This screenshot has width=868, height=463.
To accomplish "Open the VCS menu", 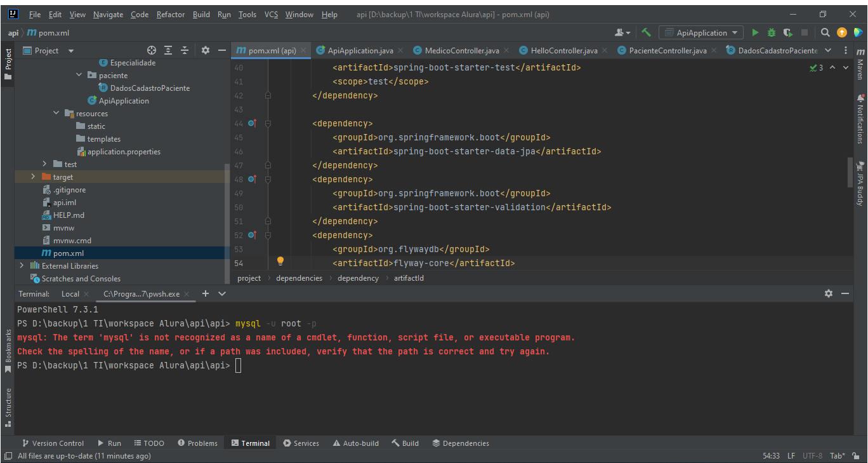I will coord(271,14).
